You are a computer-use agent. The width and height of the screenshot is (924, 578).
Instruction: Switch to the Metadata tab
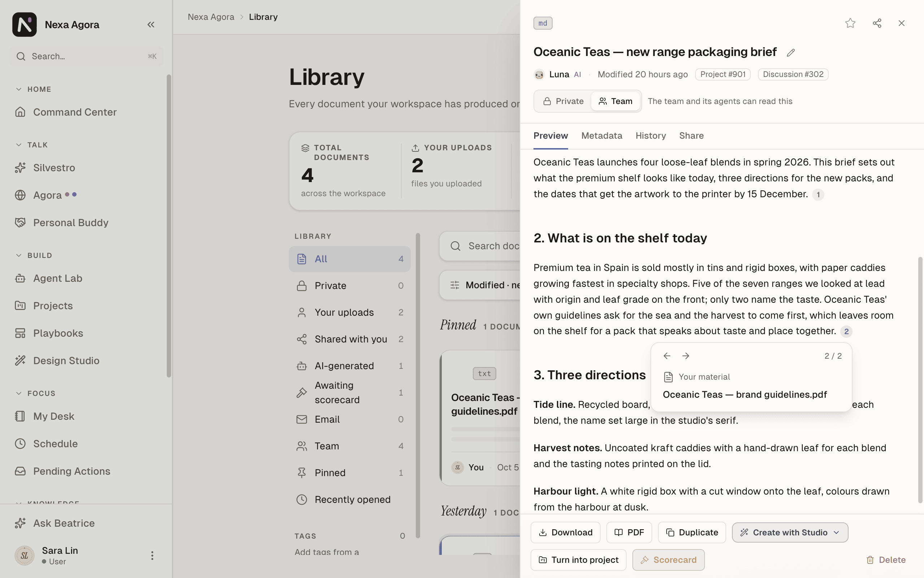tap(601, 136)
